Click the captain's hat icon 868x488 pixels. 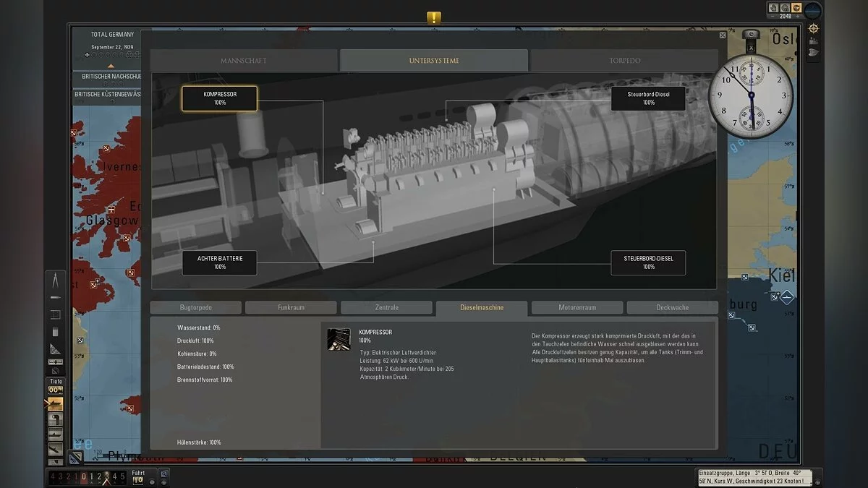point(812,52)
